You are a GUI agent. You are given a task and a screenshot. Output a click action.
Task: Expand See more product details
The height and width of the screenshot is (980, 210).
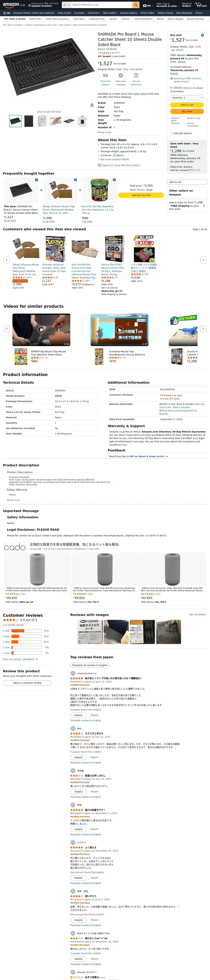coord(114,159)
